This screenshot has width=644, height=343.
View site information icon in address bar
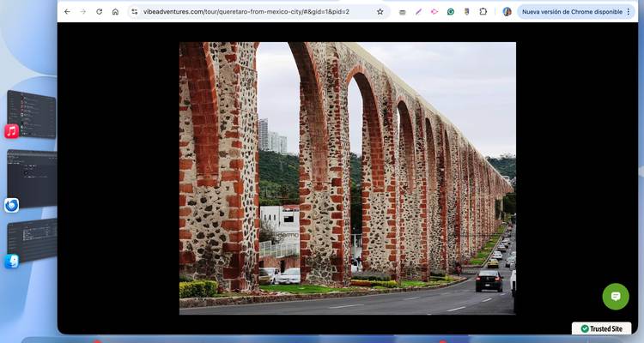click(134, 12)
